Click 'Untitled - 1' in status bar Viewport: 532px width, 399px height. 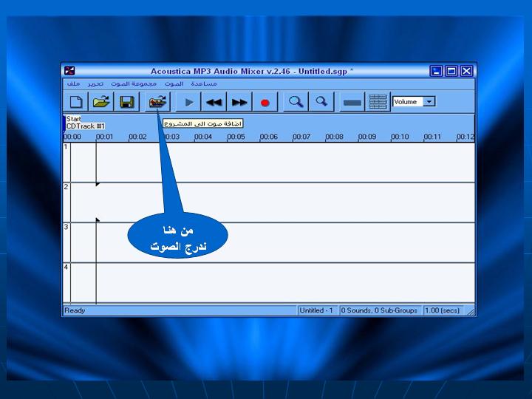316,310
